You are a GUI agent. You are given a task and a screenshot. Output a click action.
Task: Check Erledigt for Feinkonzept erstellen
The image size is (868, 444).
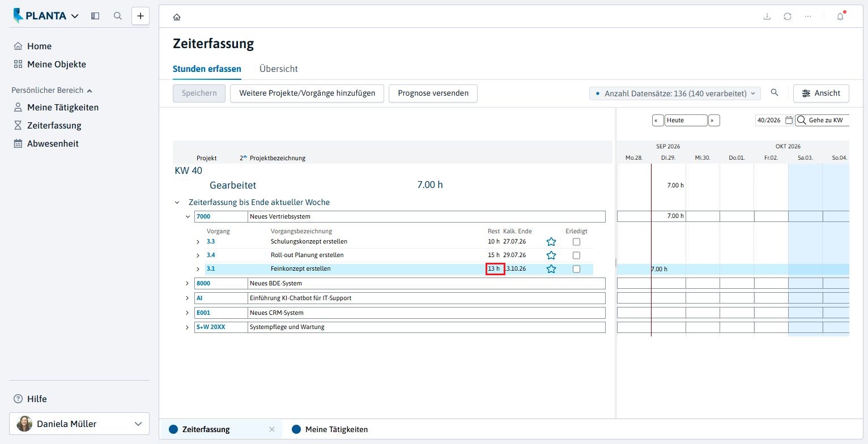point(577,269)
